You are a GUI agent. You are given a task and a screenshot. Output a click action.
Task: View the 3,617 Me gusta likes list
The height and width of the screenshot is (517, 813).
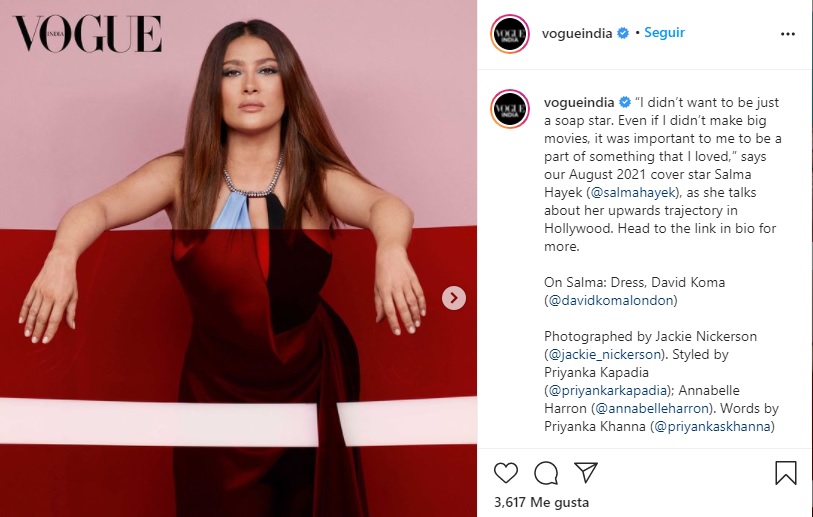pyautogui.click(x=541, y=502)
